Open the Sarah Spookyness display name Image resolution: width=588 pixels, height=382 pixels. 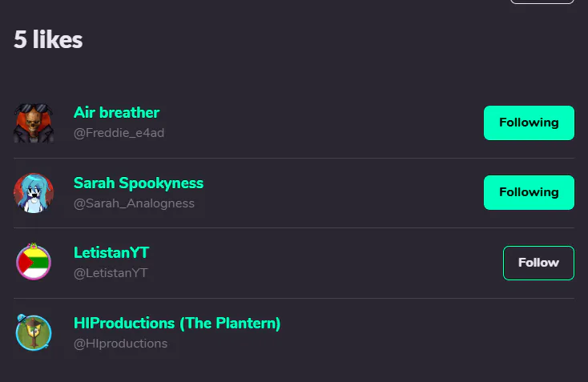(139, 183)
